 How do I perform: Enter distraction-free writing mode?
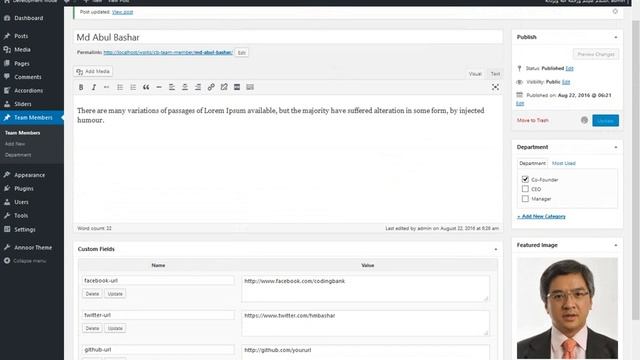(495, 87)
